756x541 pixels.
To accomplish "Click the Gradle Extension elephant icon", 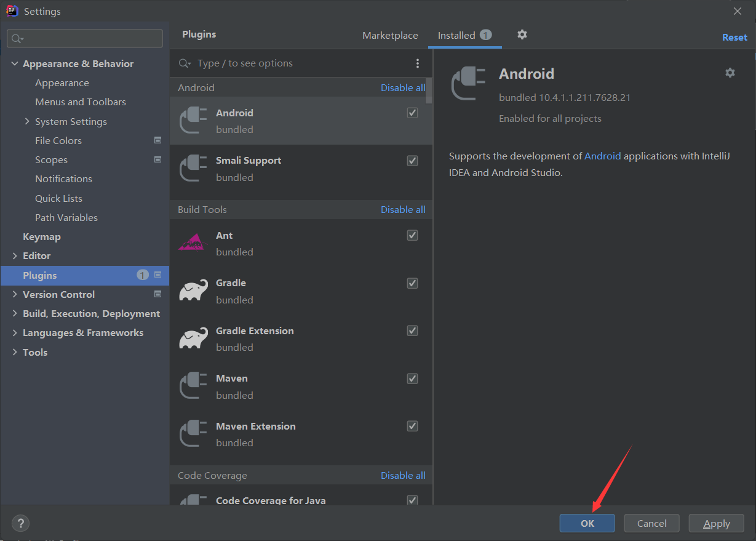I will pos(193,338).
